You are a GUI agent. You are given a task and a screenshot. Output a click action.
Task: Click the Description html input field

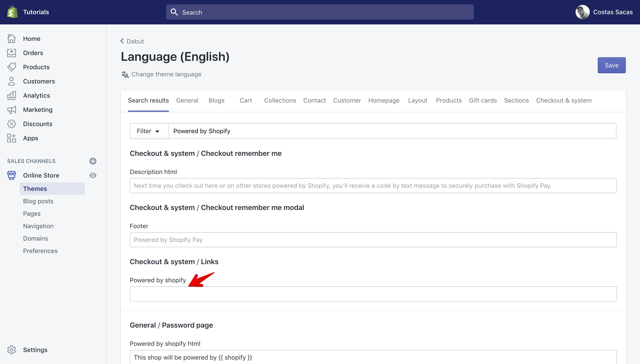coord(373,186)
